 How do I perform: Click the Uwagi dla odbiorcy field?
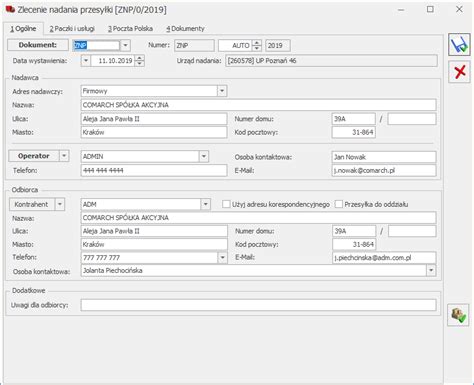coord(258,305)
